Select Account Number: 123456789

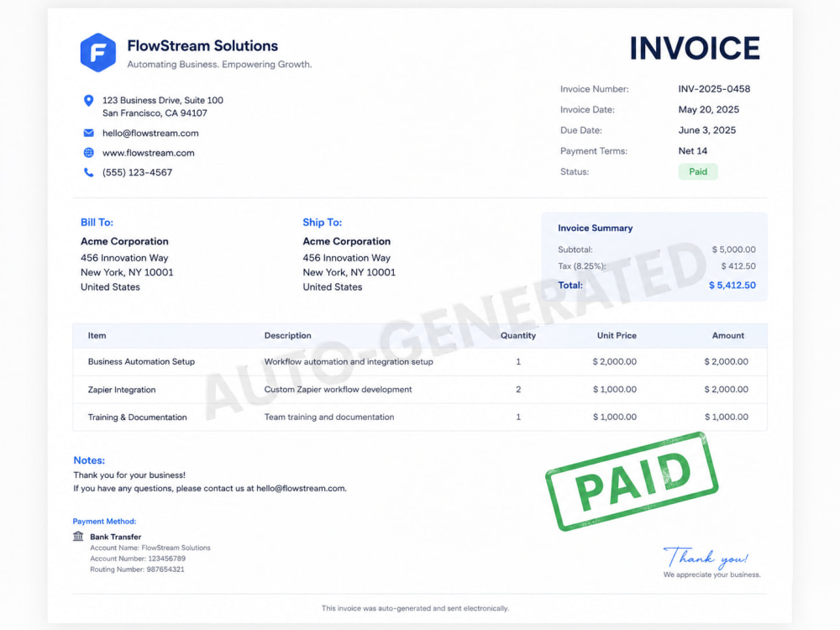(138, 559)
